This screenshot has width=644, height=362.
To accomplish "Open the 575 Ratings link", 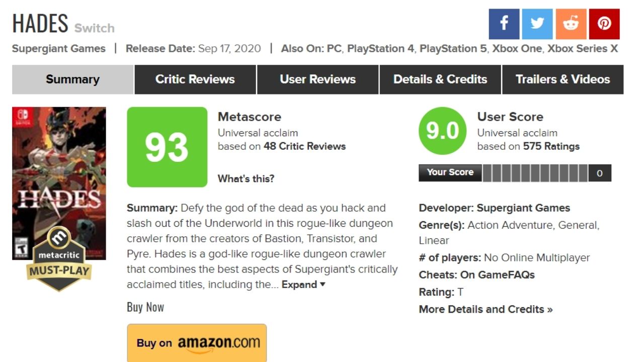I will [551, 146].
